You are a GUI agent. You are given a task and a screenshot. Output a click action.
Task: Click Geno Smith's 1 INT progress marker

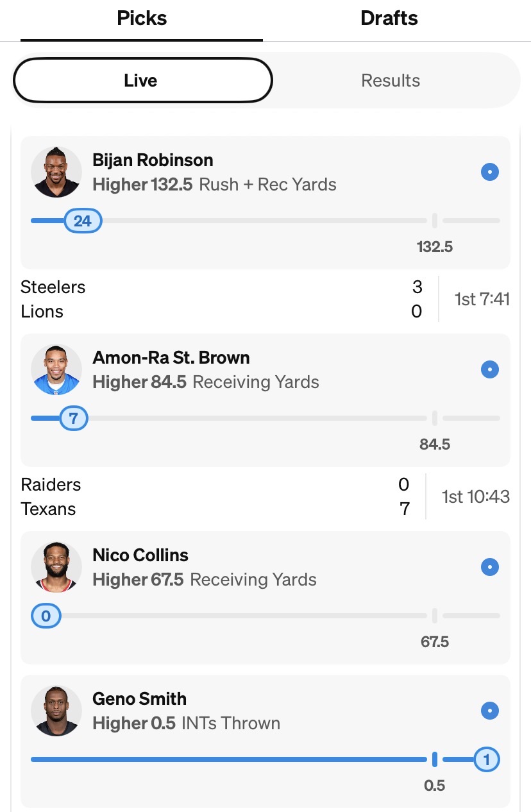[x=486, y=760]
